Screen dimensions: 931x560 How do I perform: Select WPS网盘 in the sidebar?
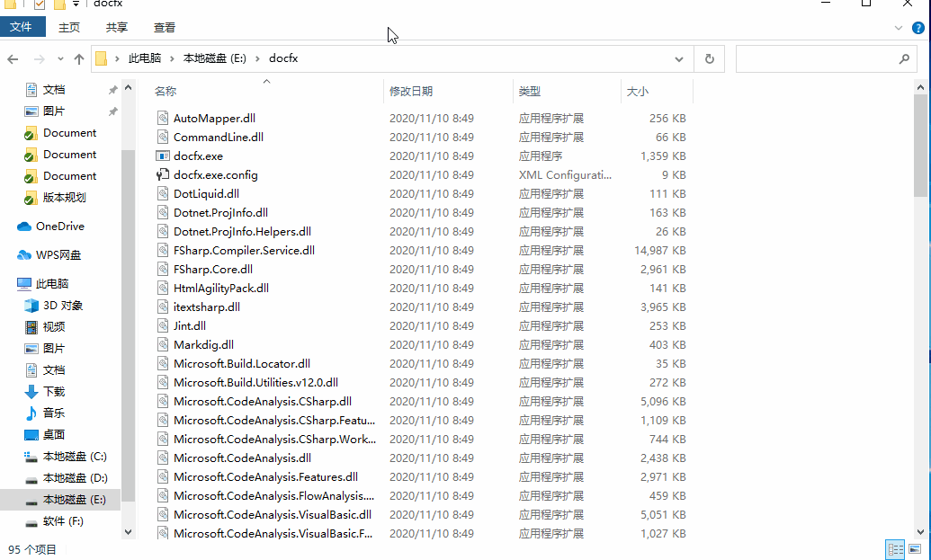tap(58, 255)
